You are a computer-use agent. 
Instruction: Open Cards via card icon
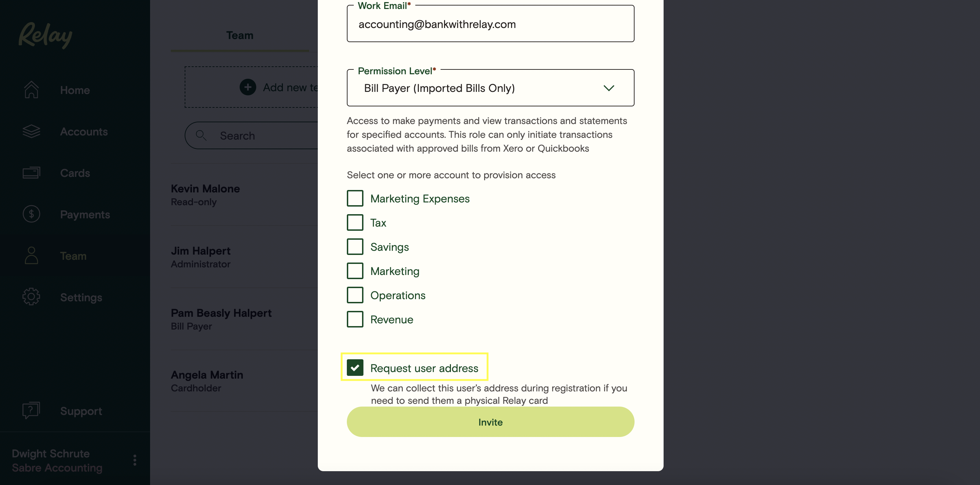31,173
